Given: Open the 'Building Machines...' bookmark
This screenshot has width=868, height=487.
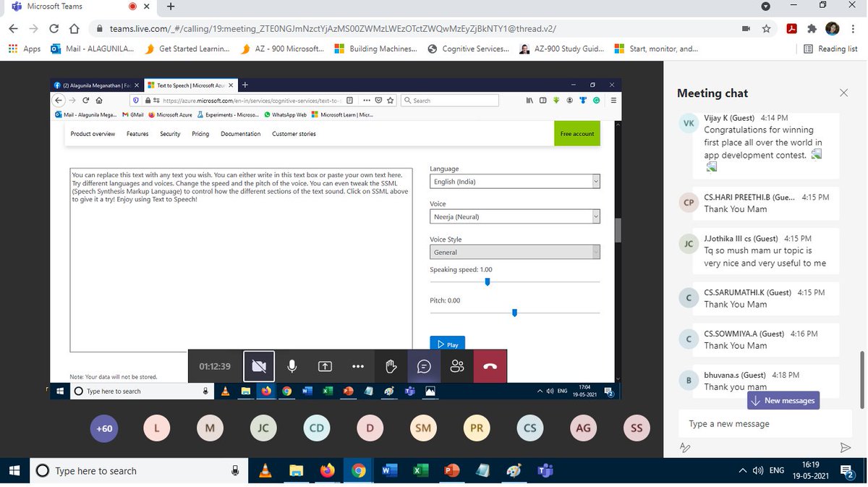Looking at the screenshot, I should point(375,48).
